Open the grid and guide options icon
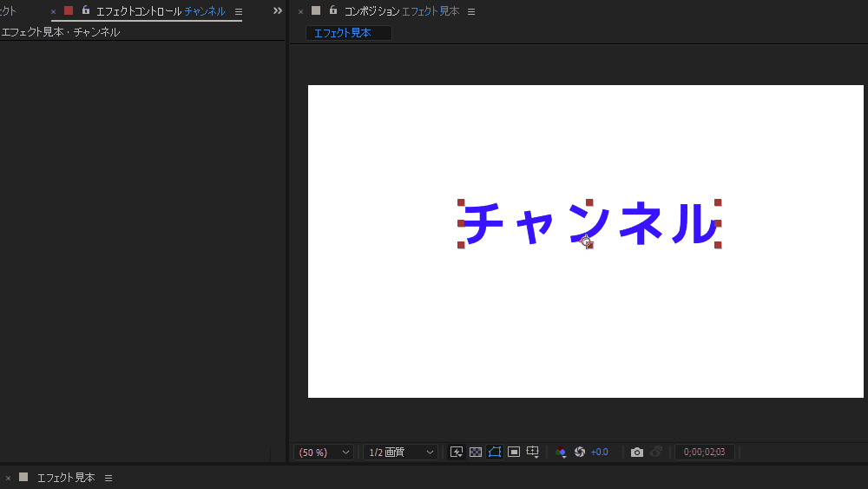This screenshot has height=489, width=868. (533, 452)
